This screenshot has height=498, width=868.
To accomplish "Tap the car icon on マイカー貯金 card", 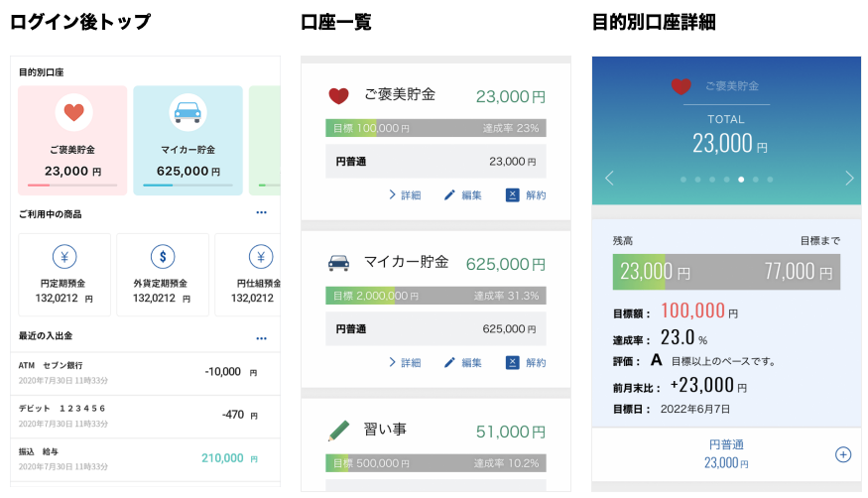I will pyautogui.click(x=187, y=112).
